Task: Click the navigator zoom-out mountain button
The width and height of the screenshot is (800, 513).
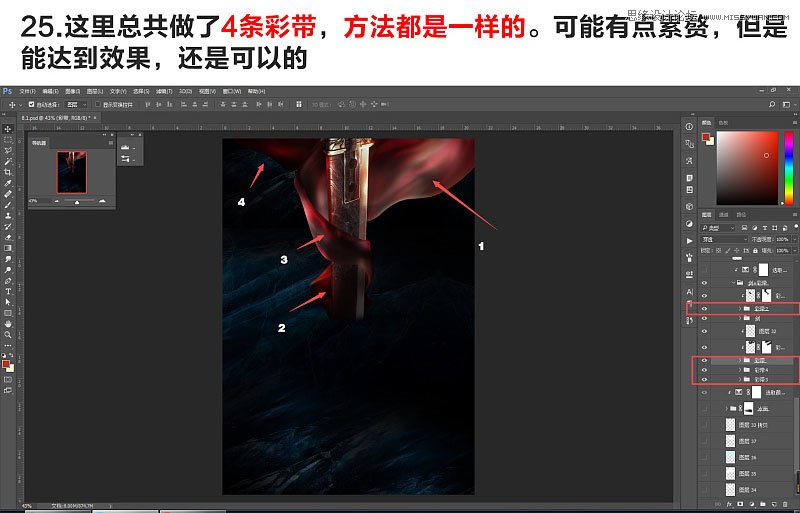Action: tap(57, 201)
